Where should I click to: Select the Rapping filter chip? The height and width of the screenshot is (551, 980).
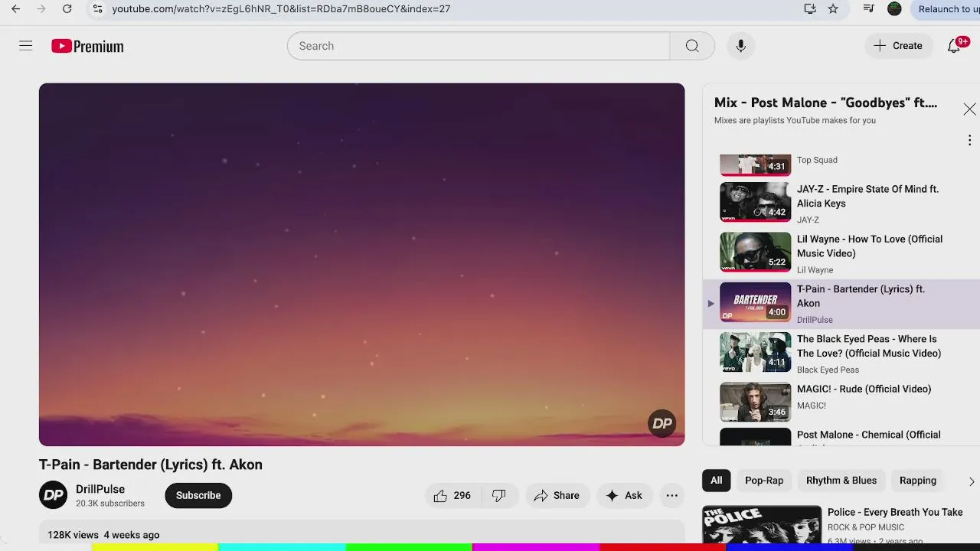pyautogui.click(x=918, y=481)
